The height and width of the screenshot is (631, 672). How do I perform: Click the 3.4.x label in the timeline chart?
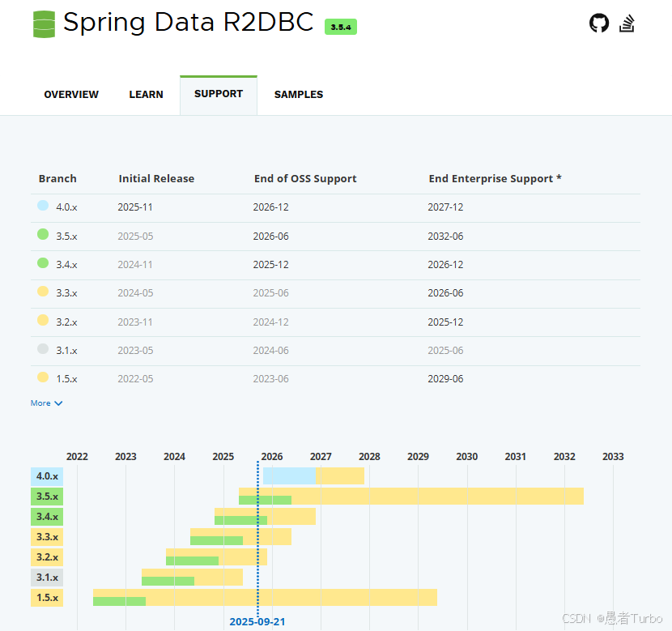pyautogui.click(x=47, y=517)
